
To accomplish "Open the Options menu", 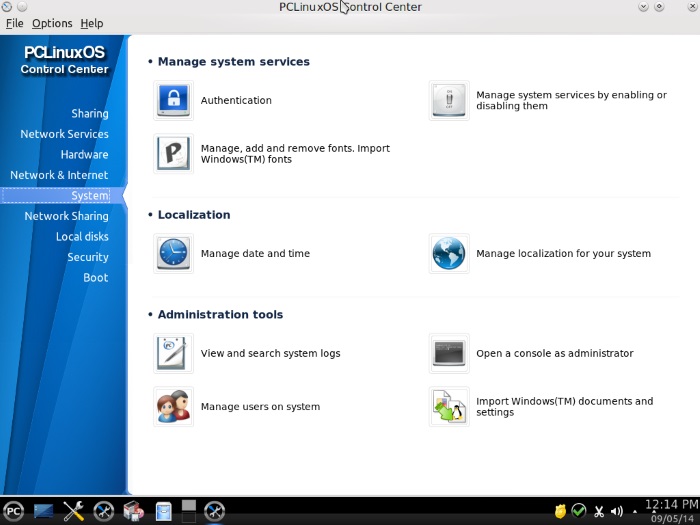I will coord(52,23).
